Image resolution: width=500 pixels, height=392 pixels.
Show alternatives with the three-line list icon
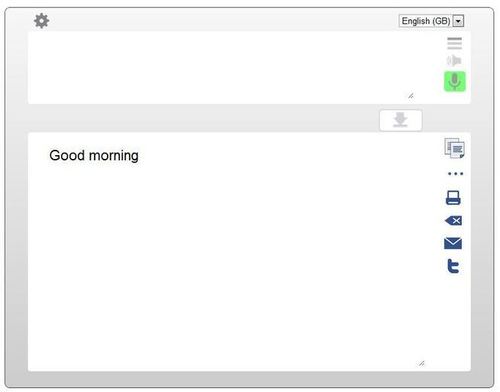(x=454, y=43)
